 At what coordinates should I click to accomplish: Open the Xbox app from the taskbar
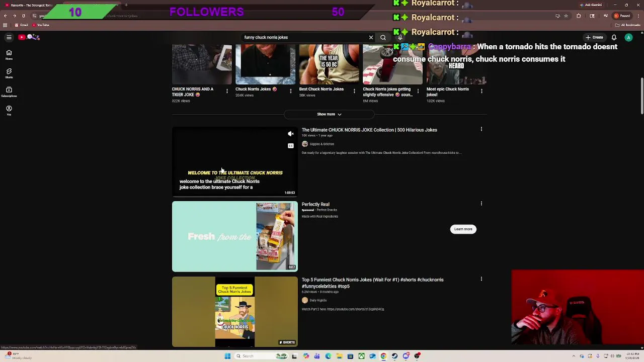tap(361, 356)
